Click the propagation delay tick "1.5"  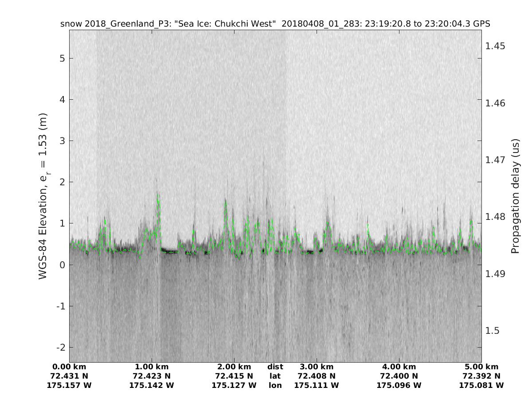click(x=493, y=331)
